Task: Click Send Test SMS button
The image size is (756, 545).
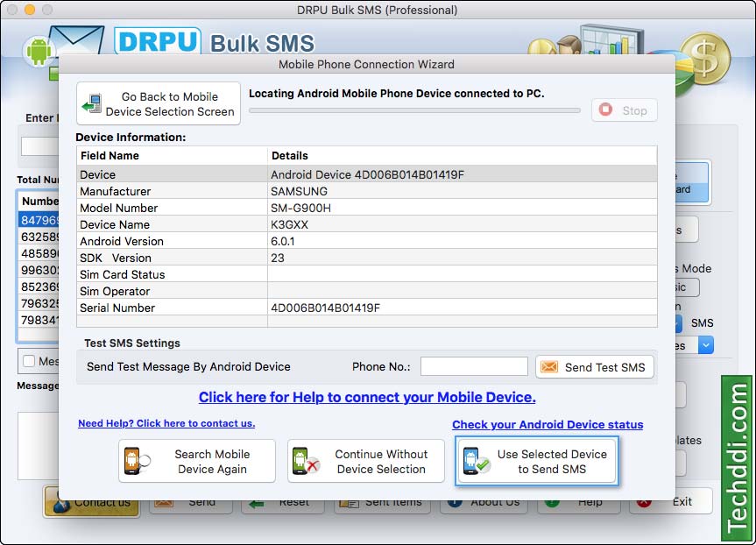Action: pyautogui.click(x=595, y=367)
